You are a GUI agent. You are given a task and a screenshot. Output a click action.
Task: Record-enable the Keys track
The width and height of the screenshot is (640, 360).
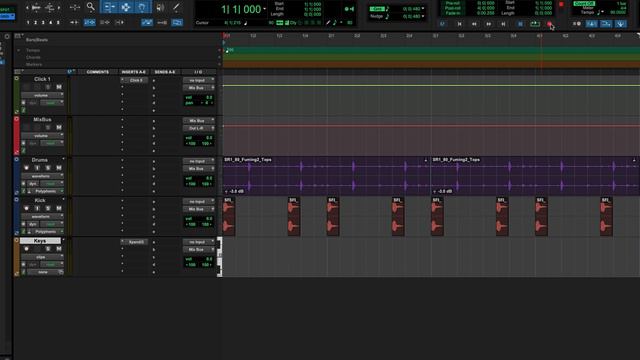click(x=27, y=249)
